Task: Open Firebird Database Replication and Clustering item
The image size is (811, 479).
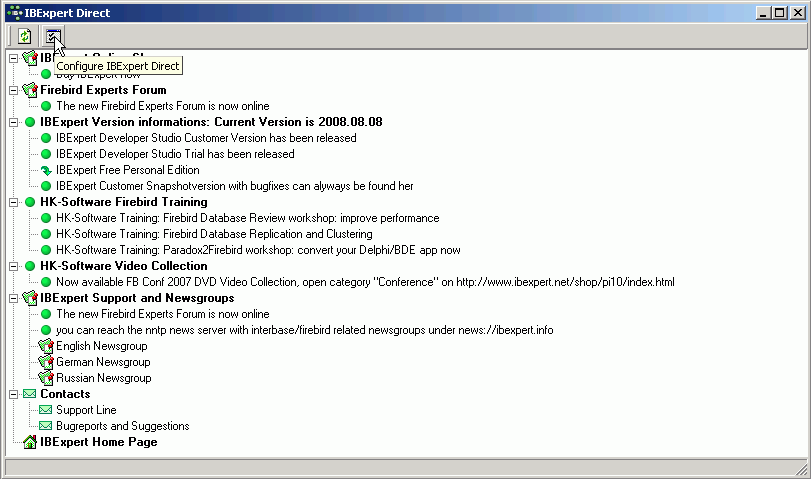Action: [x=214, y=234]
